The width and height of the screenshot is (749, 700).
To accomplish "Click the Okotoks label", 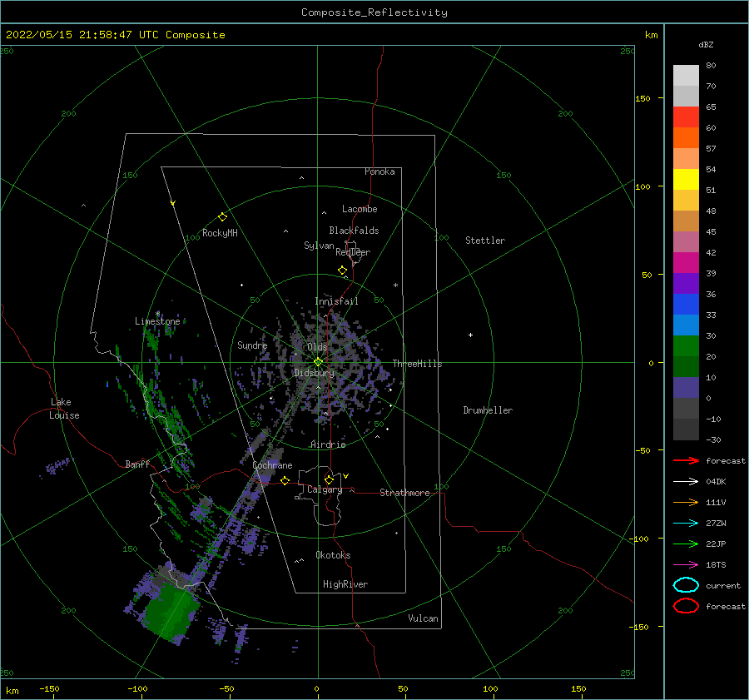I will click(x=333, y=555).
